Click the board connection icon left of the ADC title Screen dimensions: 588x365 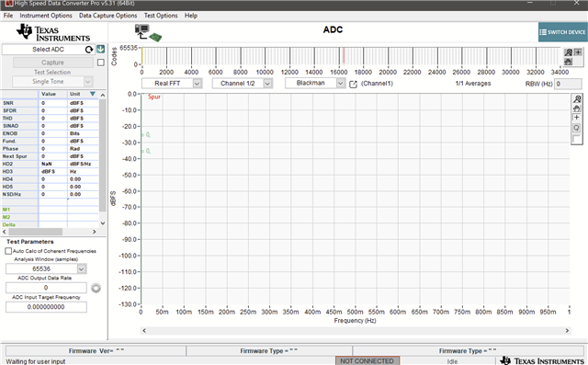click(x=148, y=32)
